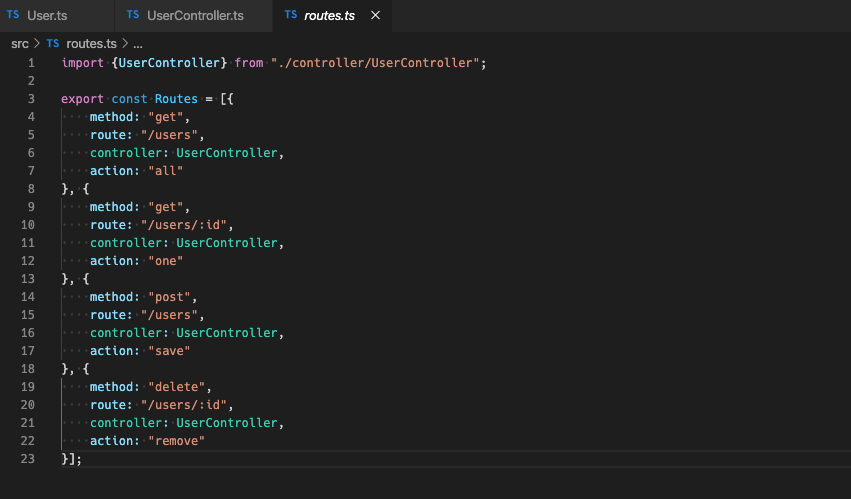
Task: Click the src breadcrumb folder
Action: coord(20,43)
